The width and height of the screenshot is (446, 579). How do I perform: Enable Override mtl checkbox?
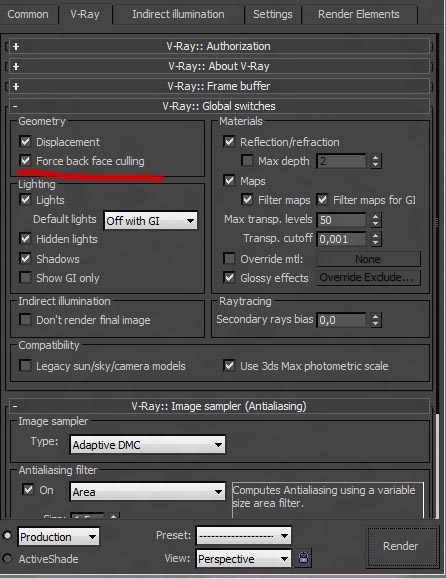tap(229, 258)
